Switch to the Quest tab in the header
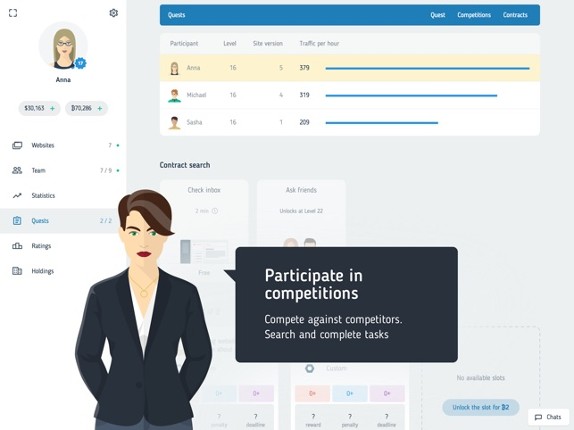Viewport: 574px width, 430px height. (437, 15)
